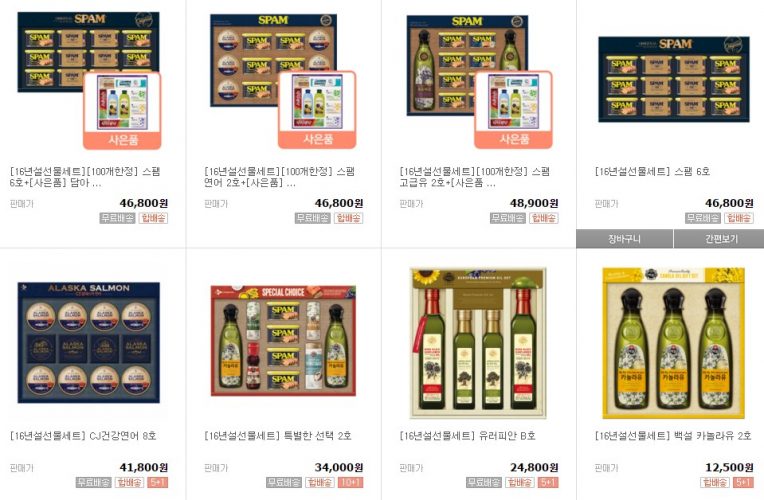The height and width of the screenshot is (500, 764).
Task: Click the 사은품 badge on 스팸 연어 2호 item
Action: [x=318, y=140]
